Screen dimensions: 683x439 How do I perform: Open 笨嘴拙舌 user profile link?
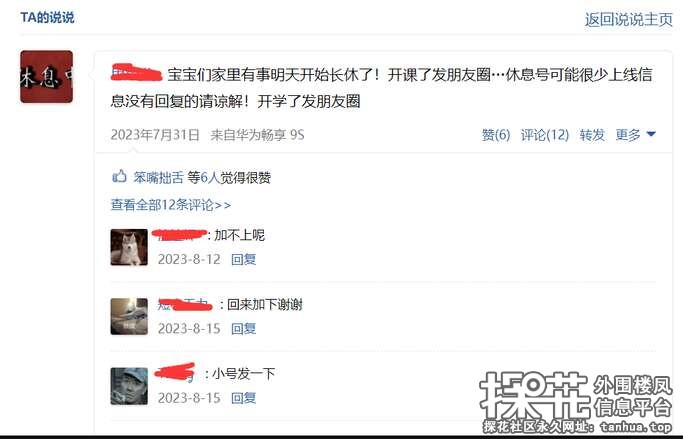click(x=159, y=177)
